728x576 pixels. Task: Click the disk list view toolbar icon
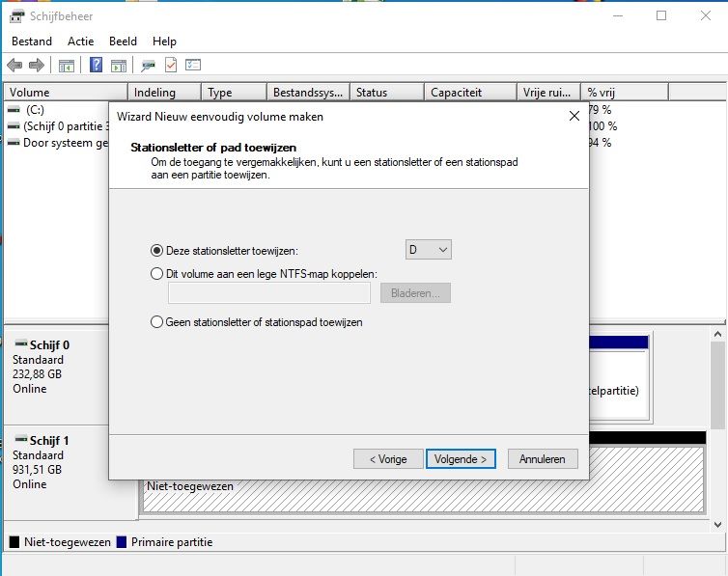pyautogui.click(x=193, y=65)
